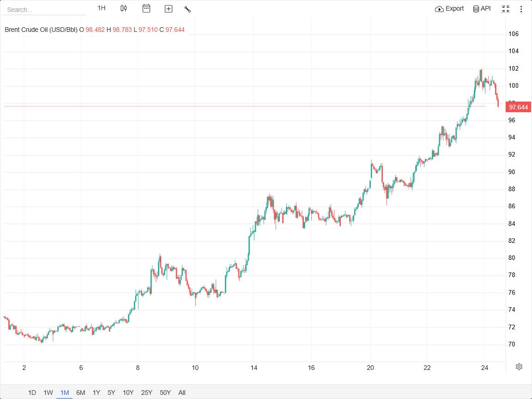Image resolution: width=532 pixels, height=399 pixels.
Task: Toggle the collapse fullscreen arrows icon
Action: (506, 9)
